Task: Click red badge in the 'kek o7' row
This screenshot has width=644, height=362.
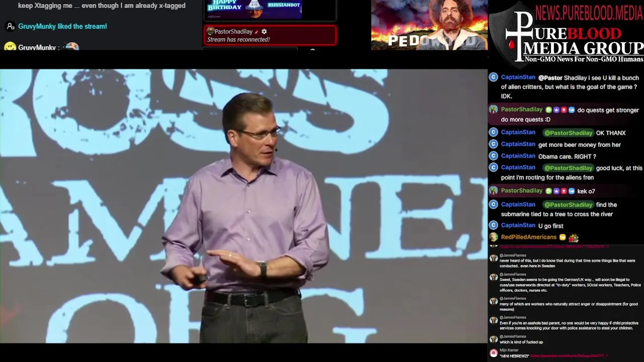Action: pos(563,191)
